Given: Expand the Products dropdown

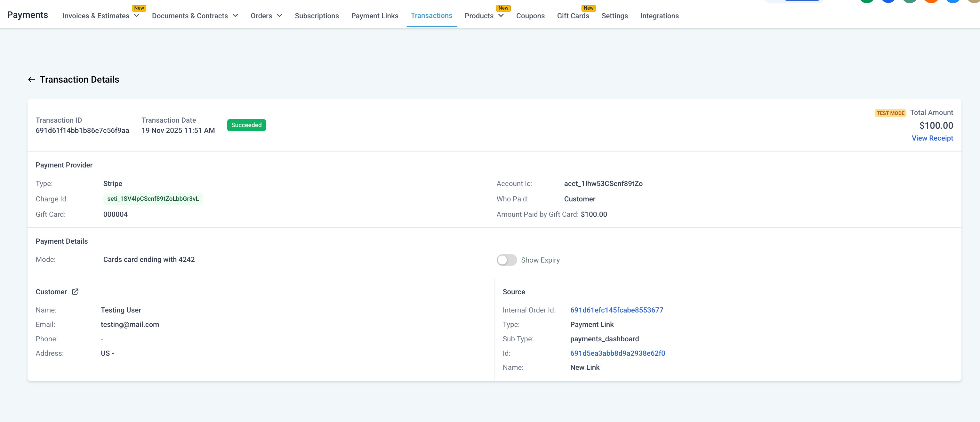Looking at the screenshot, I should tap(501, 16).
